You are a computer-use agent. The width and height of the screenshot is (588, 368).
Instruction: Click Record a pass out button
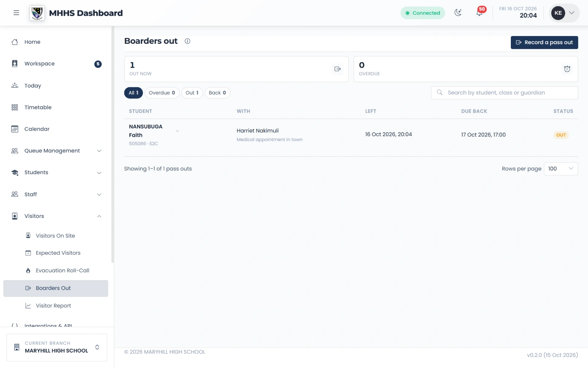544,42
